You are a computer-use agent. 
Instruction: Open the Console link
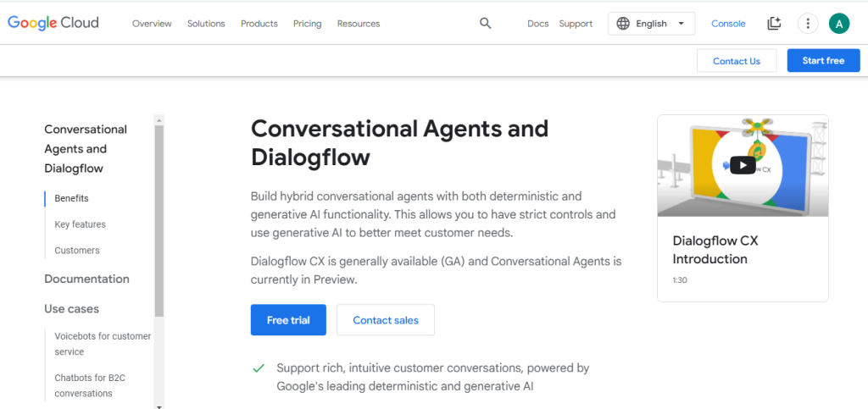tap(728, 24)
